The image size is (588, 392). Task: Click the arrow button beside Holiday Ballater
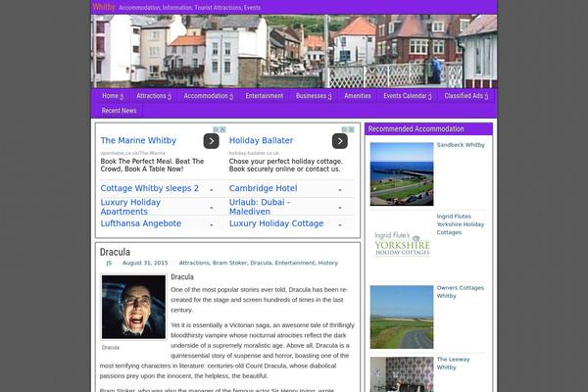pos(340,141)
